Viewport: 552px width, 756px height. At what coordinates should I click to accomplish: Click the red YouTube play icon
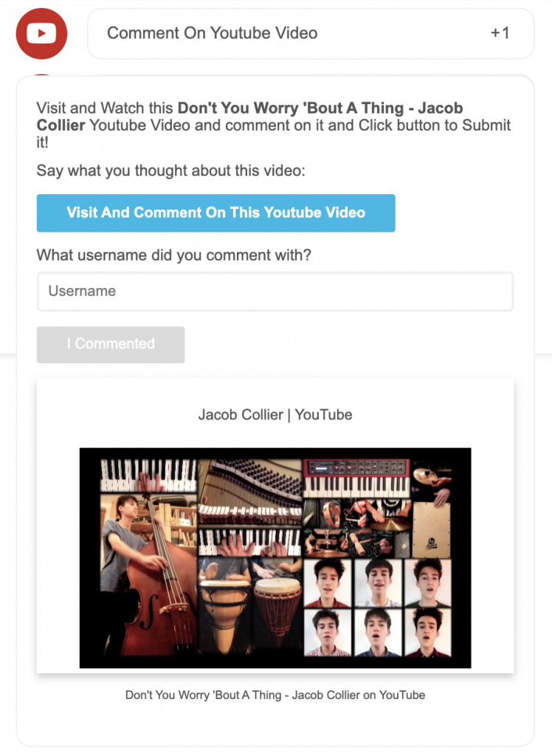pyautogui.click(x=41, y=33)
